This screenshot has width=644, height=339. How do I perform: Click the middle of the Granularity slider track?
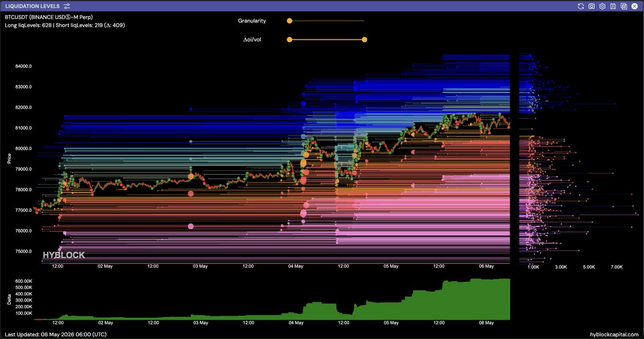(x=327, y=21)
